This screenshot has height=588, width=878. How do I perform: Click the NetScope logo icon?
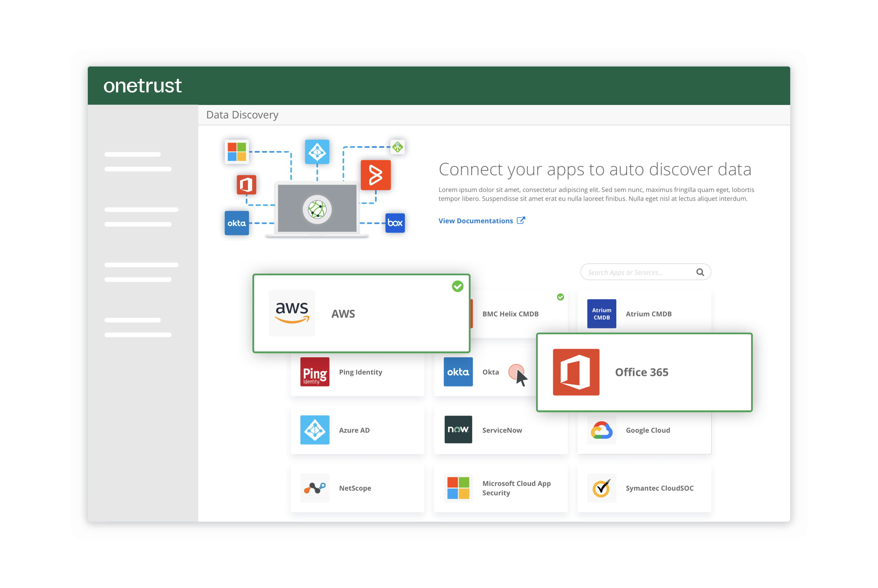pos(315,488)
